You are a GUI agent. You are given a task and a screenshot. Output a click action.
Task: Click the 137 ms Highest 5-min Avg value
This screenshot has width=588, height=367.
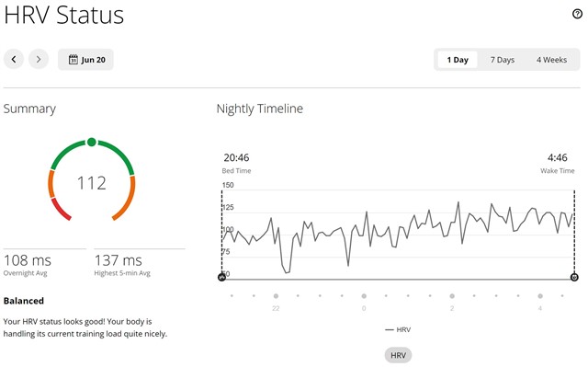tap(119, 260)
